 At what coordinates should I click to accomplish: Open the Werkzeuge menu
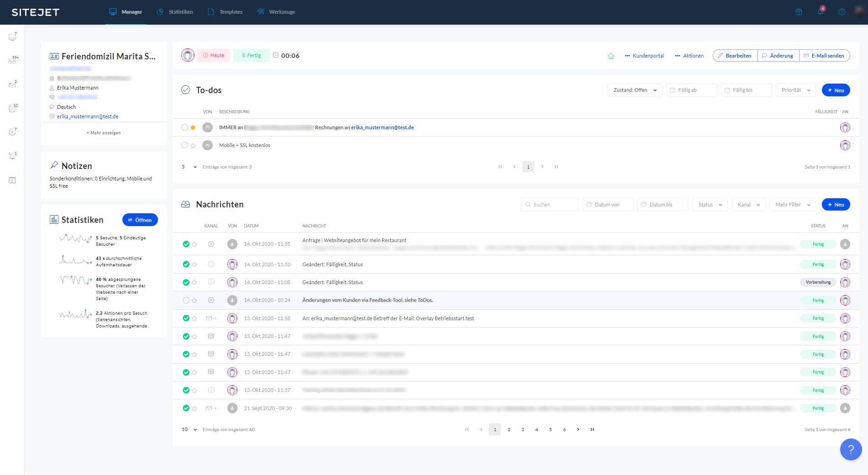tap(276, 12)
